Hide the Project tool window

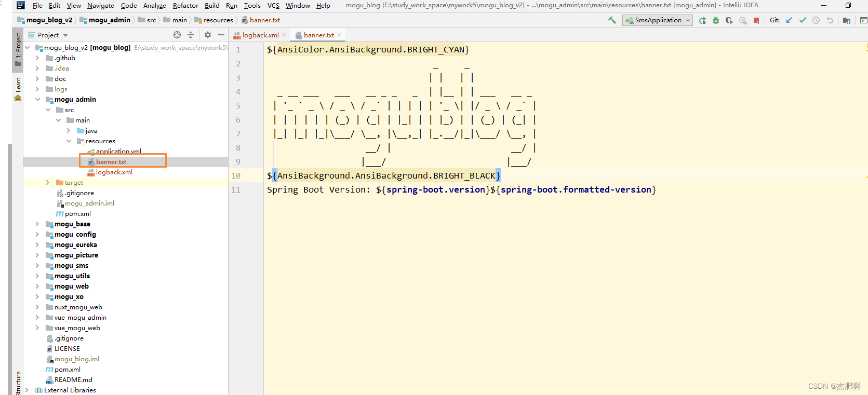pyautogui.click(x=221, y=35)
